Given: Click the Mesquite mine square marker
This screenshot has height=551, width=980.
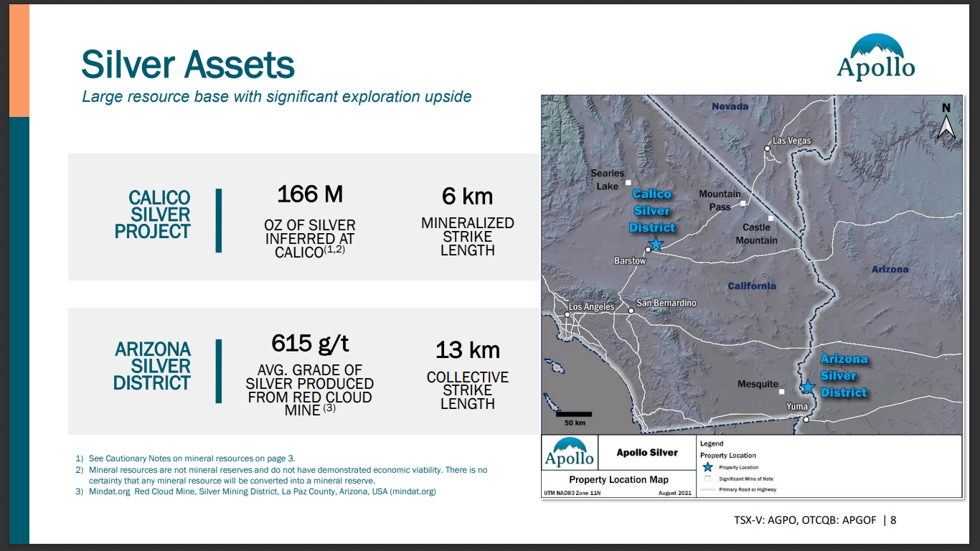Looking at the screenshot, I should 783,392.
